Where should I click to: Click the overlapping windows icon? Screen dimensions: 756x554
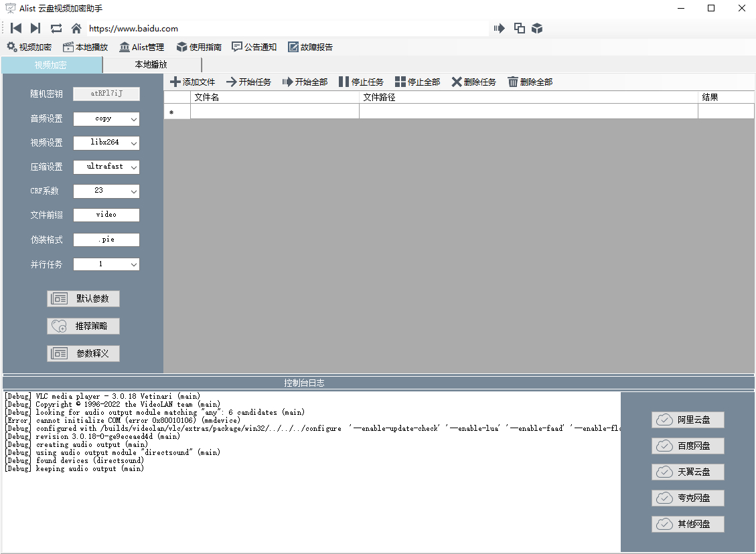(519, 28)
